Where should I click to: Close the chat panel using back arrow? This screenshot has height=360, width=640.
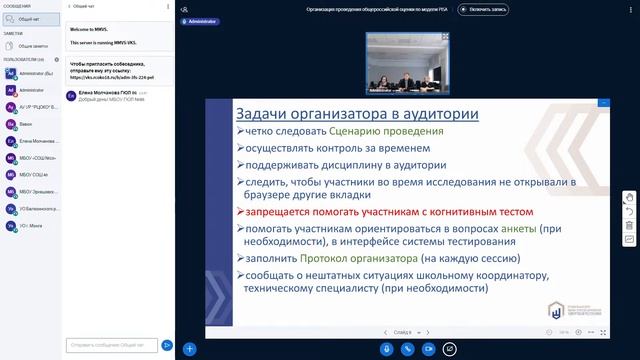click(x=69, y=6)
